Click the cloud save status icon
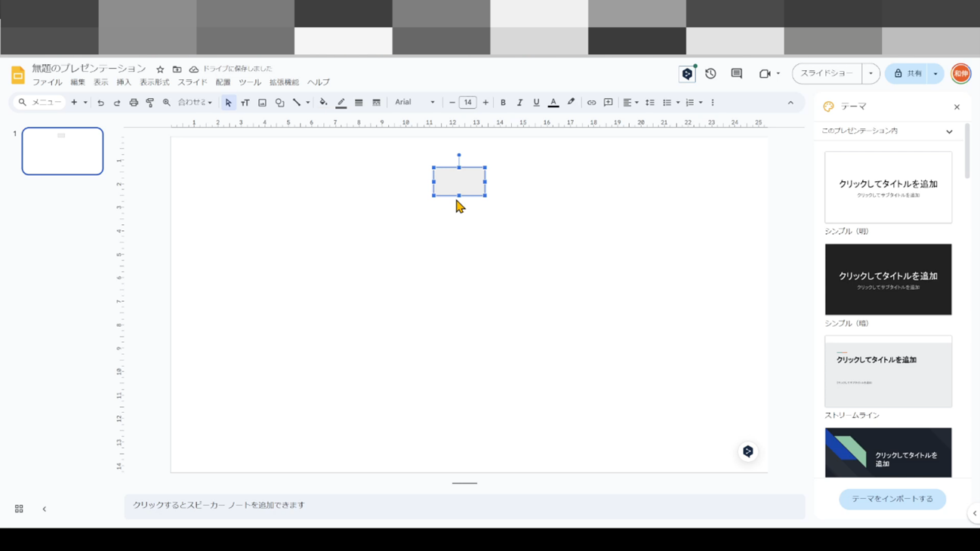Screen dimensions: 980x551 point(194,69)
